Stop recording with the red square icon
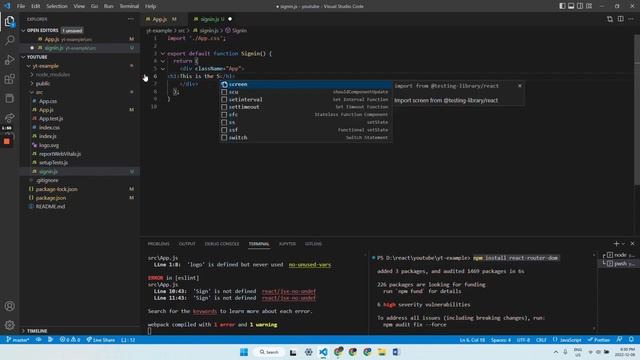Screen dimensions: 640x360 [x=7, y=141]
